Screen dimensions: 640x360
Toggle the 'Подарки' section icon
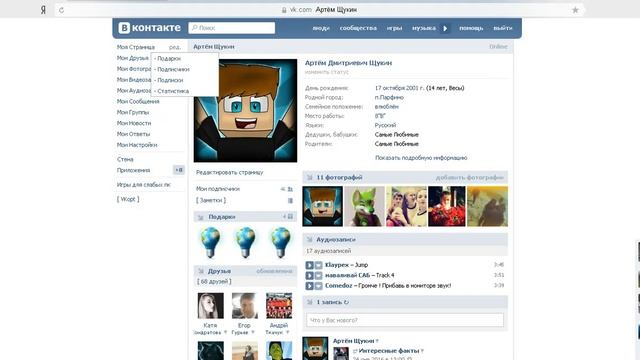[200, 217]
